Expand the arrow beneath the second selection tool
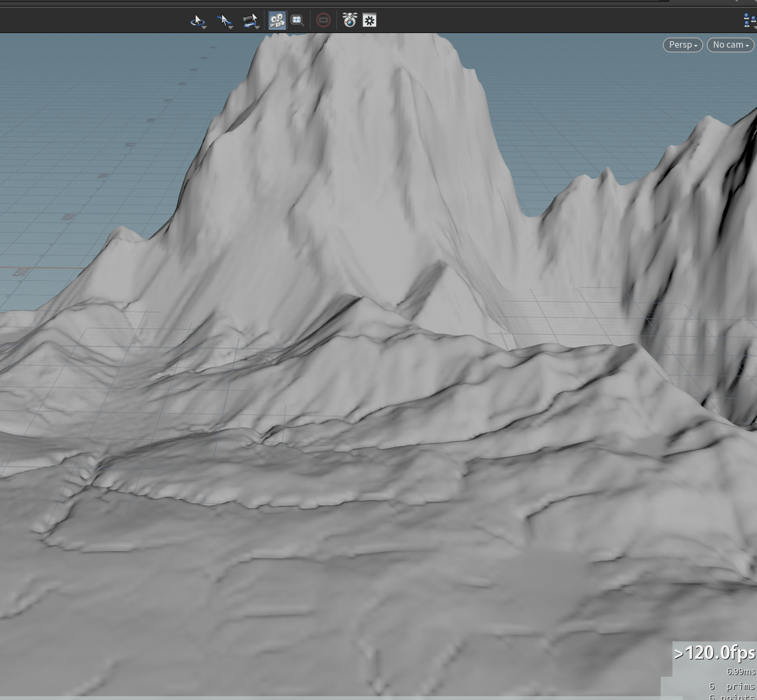The height and width of the screenshot is (700, 757). 231,27
